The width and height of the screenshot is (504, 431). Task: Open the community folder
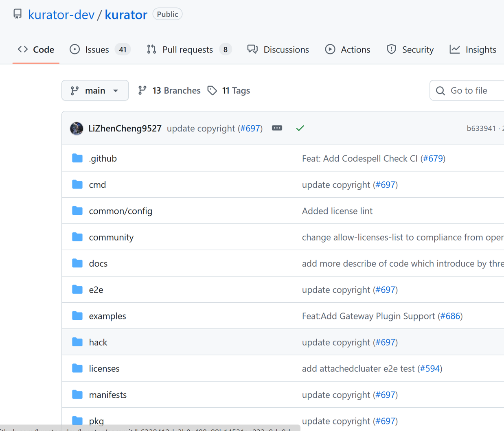coord(111,237)
